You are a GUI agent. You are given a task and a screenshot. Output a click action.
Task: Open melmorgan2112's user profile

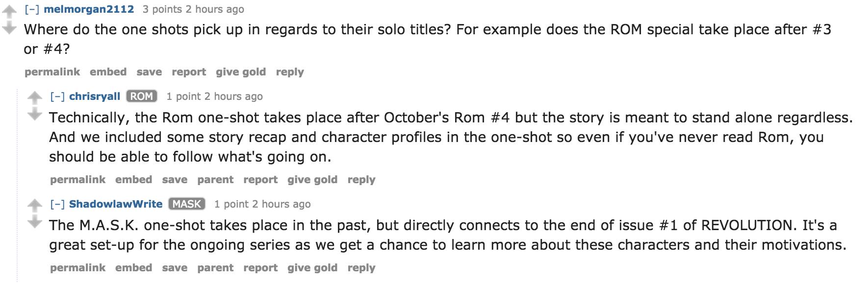[x=89, y=9]
